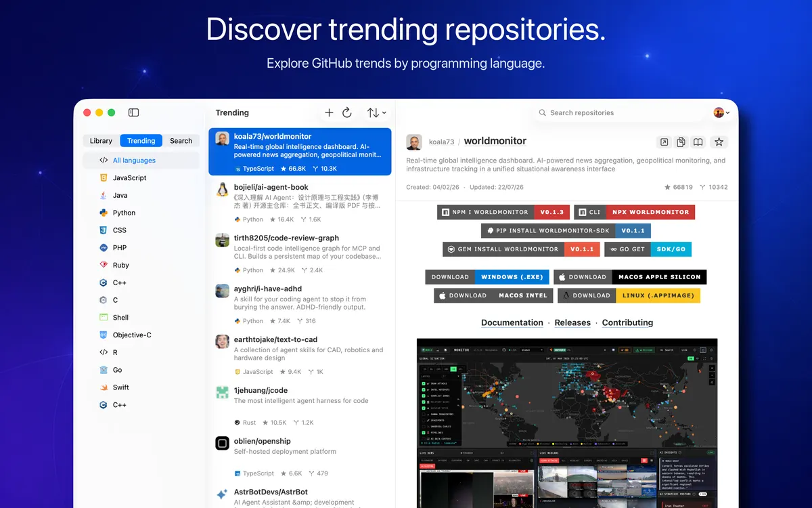Download macOS Apple Silicon build
This screenshot has width=812, height=508.
tap(630, 277)
